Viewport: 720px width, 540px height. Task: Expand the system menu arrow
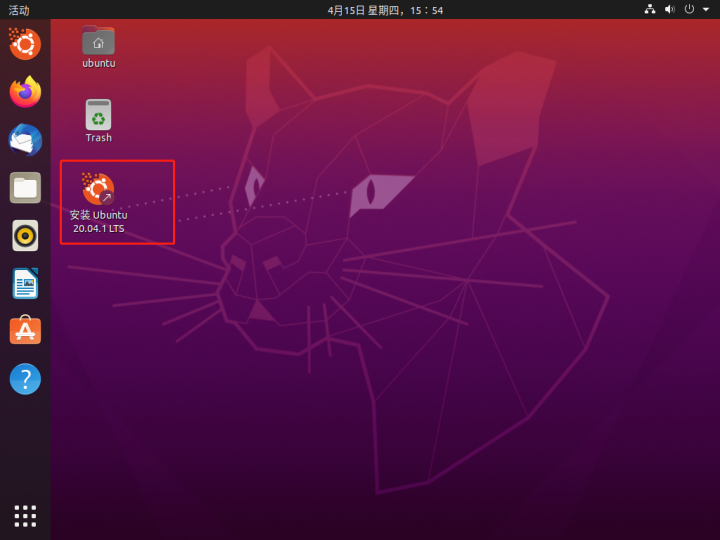point(706,9)
